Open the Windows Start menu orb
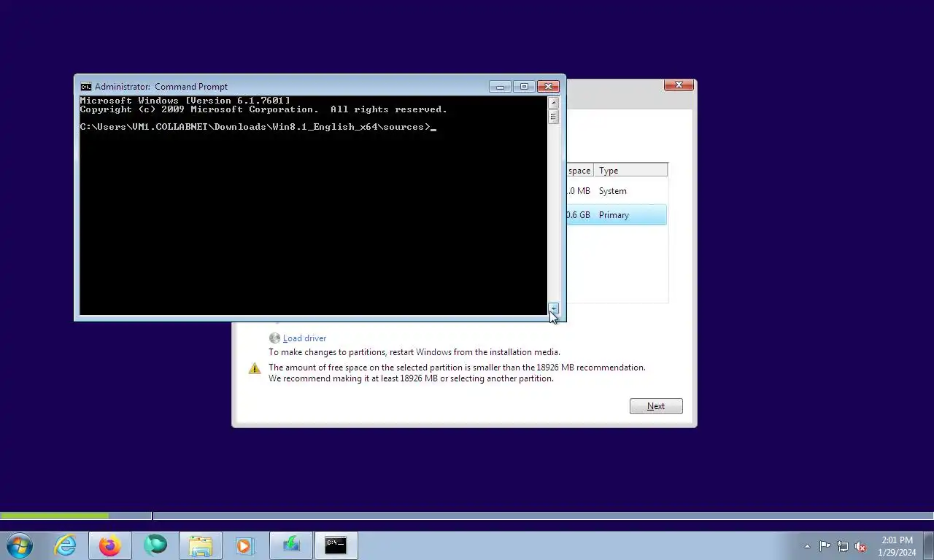The image size is (934, 560). [x=20, y=545]
